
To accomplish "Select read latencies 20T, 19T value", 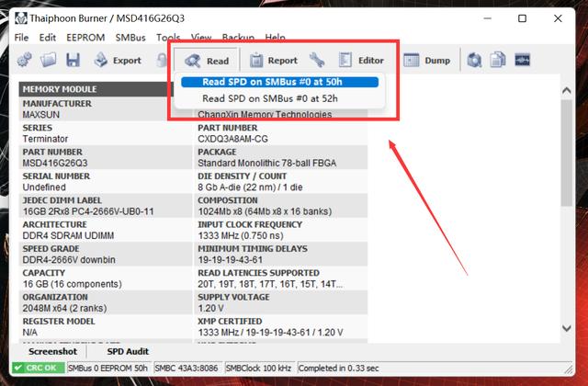I will [x=270, y=284].
